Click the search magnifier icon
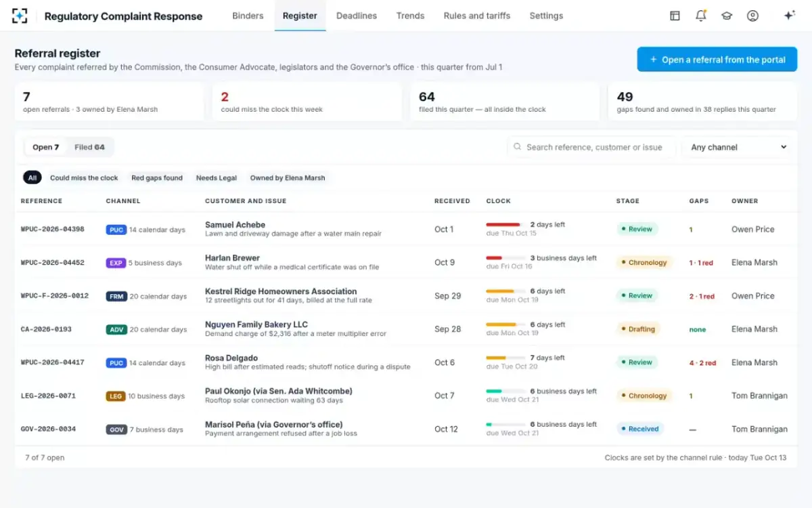 tap(518, 147)
